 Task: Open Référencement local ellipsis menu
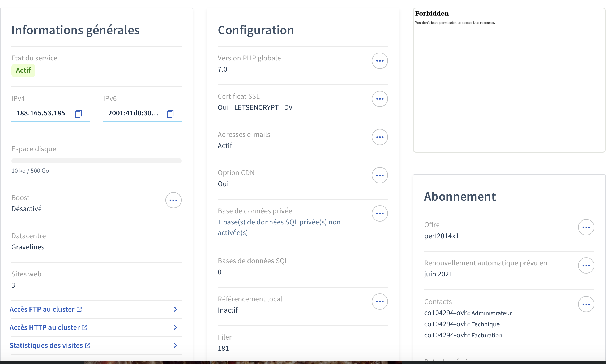pos(380,302)
